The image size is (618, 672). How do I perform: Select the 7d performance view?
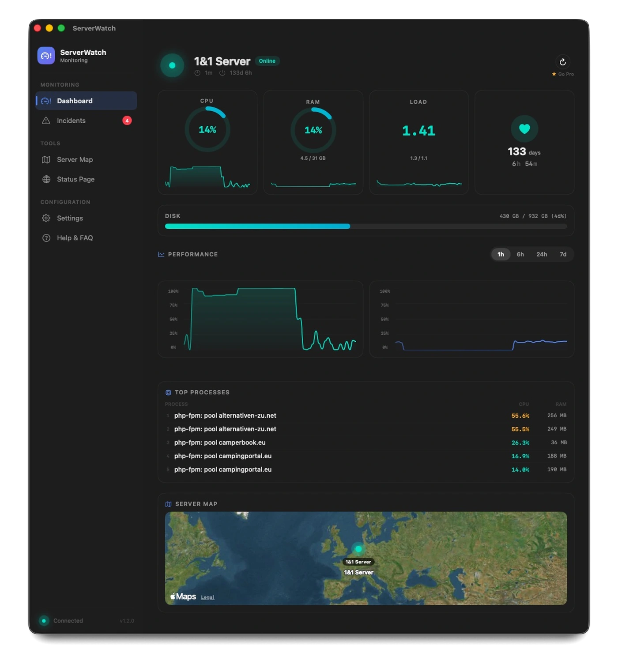[x=563, y=254]
